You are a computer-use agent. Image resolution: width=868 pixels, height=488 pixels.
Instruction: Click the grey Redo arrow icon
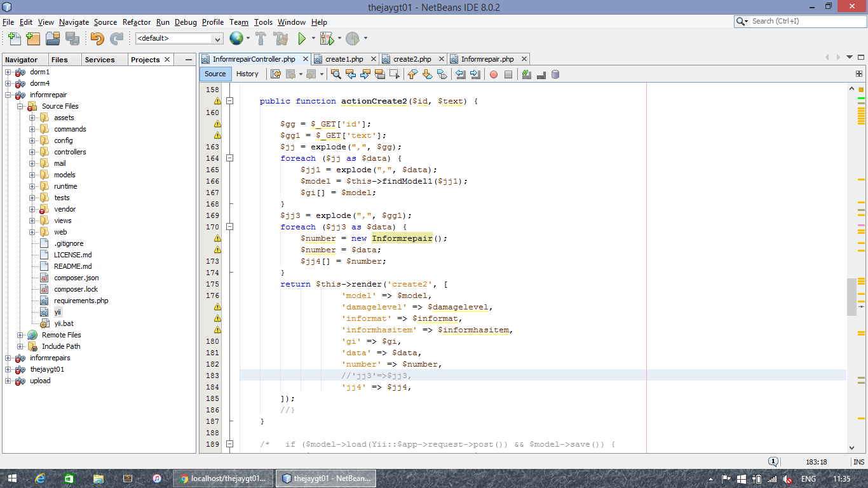116,38
